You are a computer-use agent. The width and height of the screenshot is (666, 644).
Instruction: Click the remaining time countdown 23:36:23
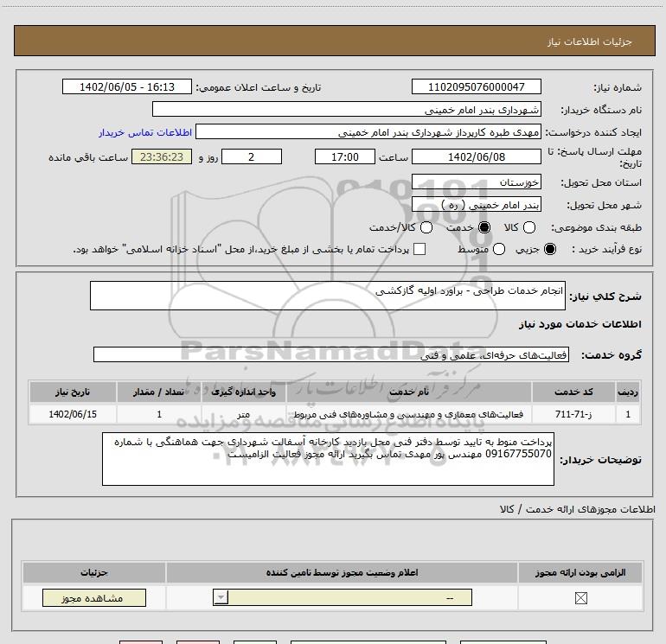point(162,156)
